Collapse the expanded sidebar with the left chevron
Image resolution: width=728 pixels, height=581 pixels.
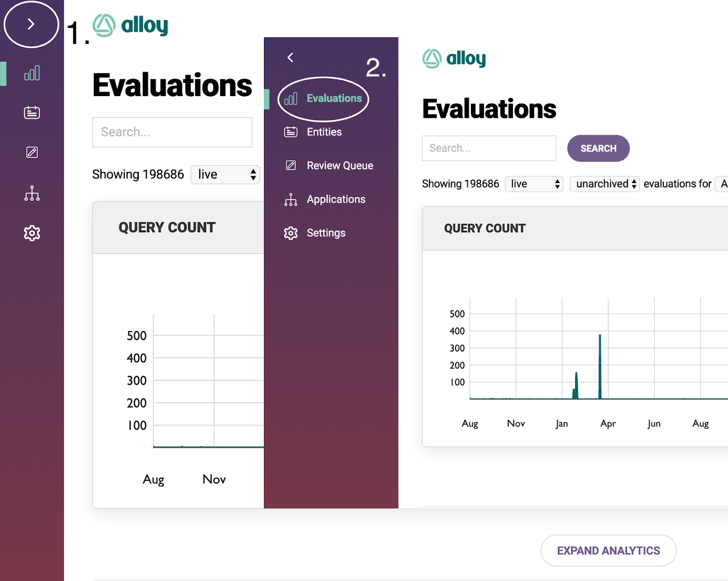[290, 57]
